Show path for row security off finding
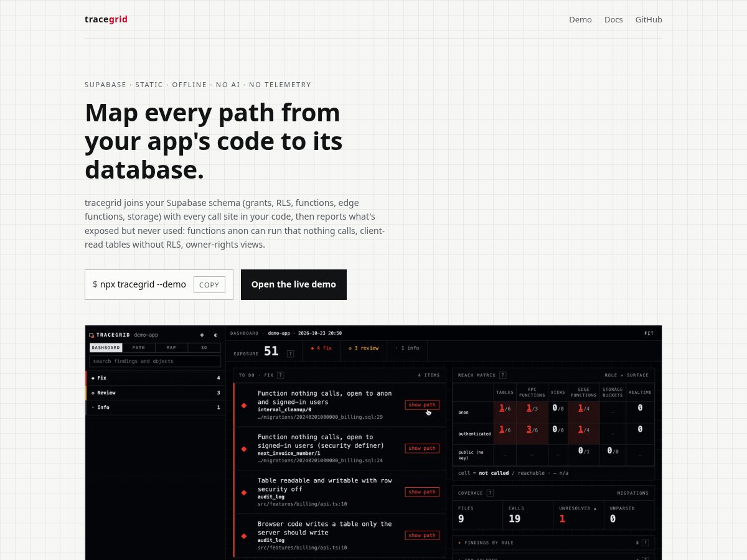Screen dimensions: 747x560 point(422,492)
